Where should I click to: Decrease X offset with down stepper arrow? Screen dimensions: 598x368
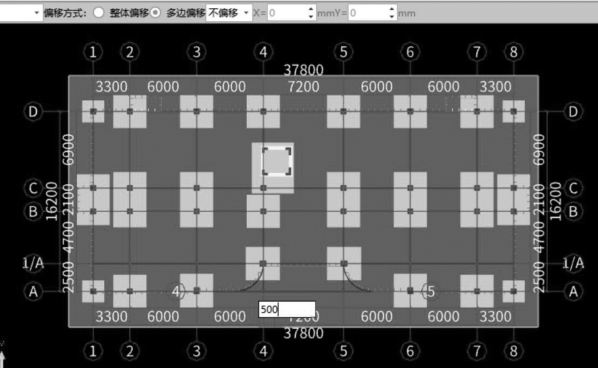coord(311,17)
